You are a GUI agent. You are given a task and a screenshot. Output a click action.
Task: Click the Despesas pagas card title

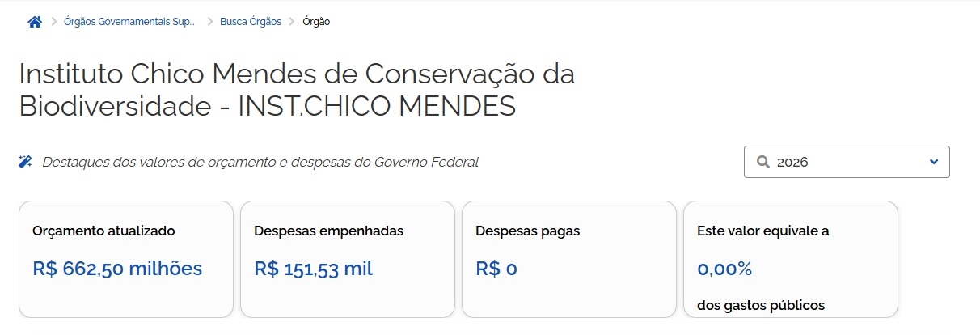pyautogui.click(x=527, y=231)
